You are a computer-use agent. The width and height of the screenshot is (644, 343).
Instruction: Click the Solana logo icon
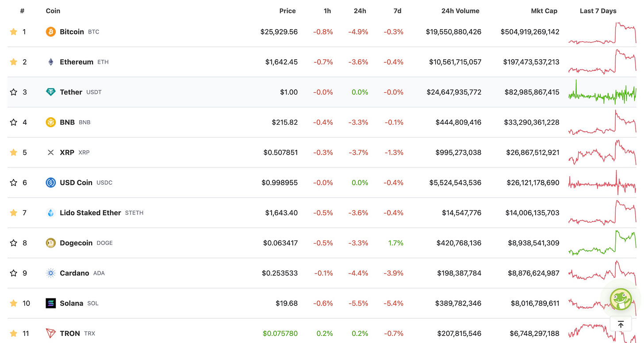pos(51,303)
